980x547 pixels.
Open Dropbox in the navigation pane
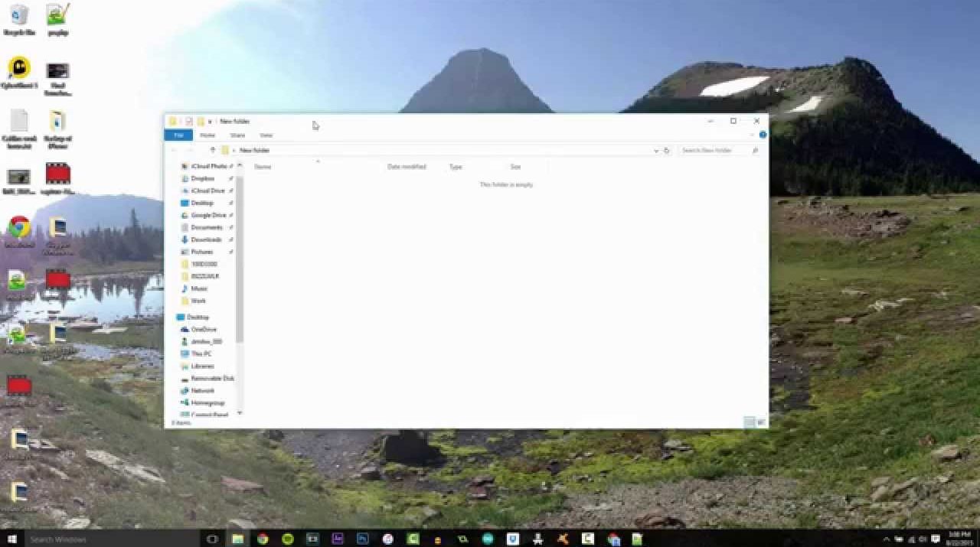point(202,178)
